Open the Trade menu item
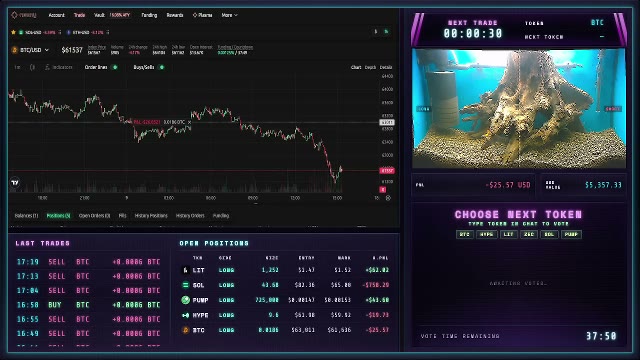 point(79,15)
